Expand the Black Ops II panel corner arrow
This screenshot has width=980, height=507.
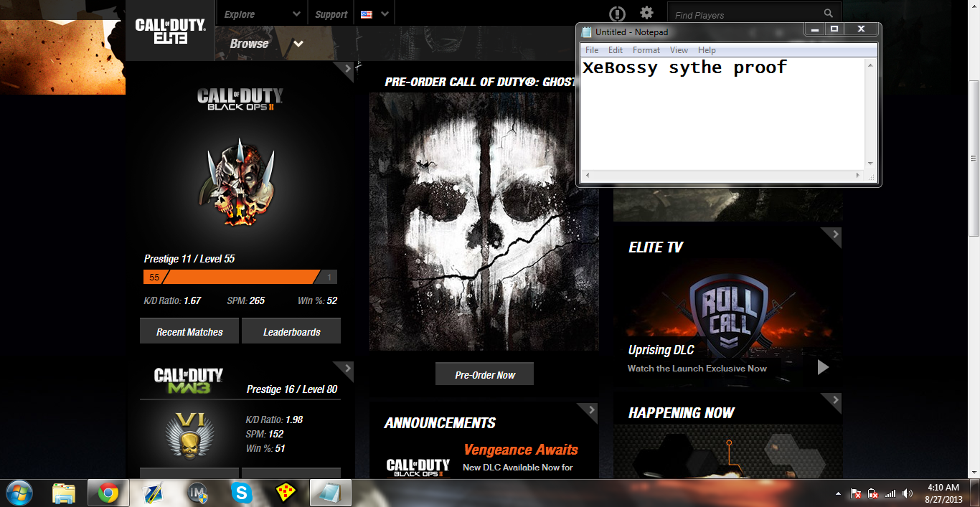[x=347, y=68]
